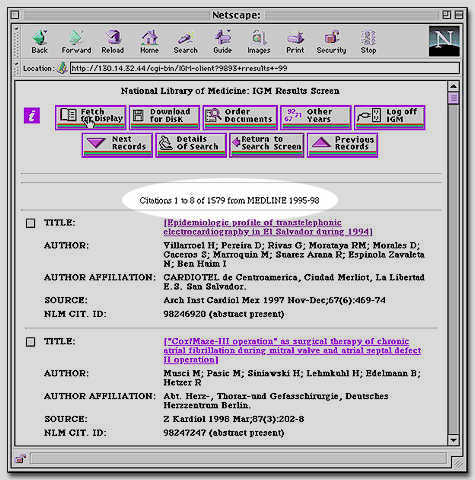The height and width of the screenshot is (480, 475).
Task: Stop page loading
Action: click(x=368, y=42)
